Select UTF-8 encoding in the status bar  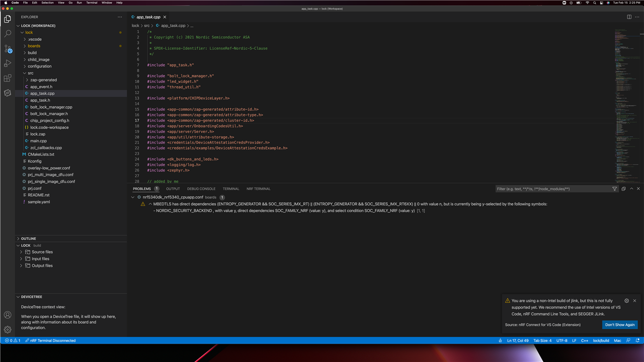[561, 340]
